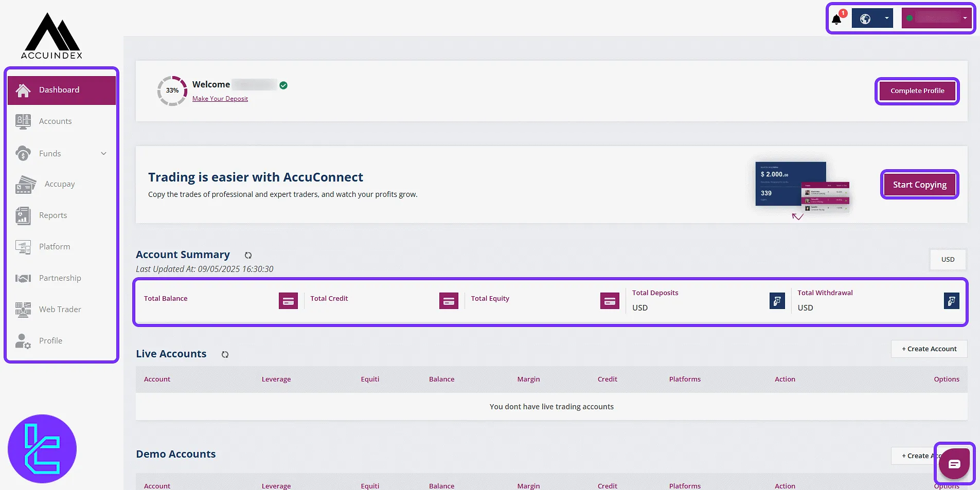Open the user account dropdown
The height and width of the screenshot is (490, 980).
(x=937, y=18)
